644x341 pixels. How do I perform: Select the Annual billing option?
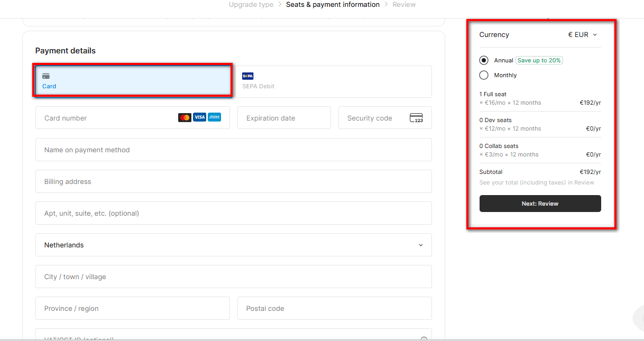click(x=484, y=60)
